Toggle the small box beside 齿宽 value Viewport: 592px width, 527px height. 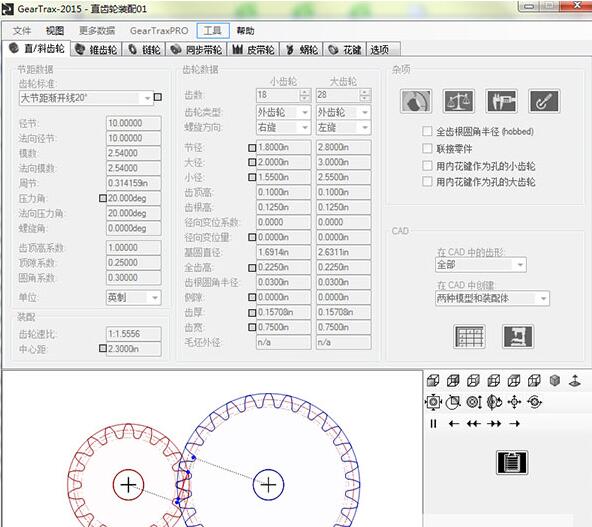click(x=252, y=327)
